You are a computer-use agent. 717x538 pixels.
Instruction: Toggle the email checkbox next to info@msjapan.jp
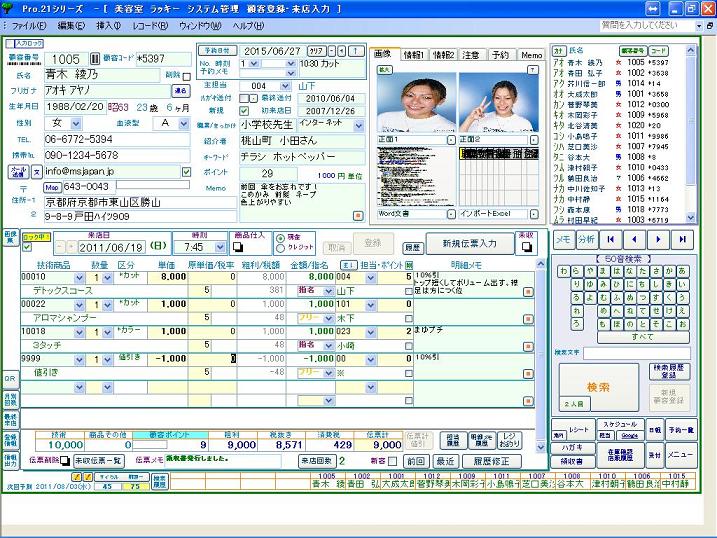point(186,172)
